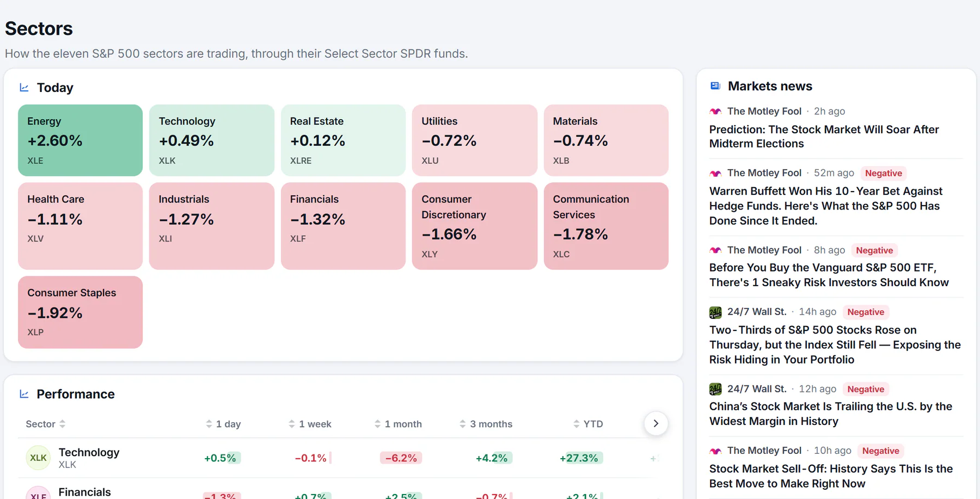The width and height of the screenshot is (980, 499).
Task: Open the Health Care XLV tile
Action: [x=80, y=226]
